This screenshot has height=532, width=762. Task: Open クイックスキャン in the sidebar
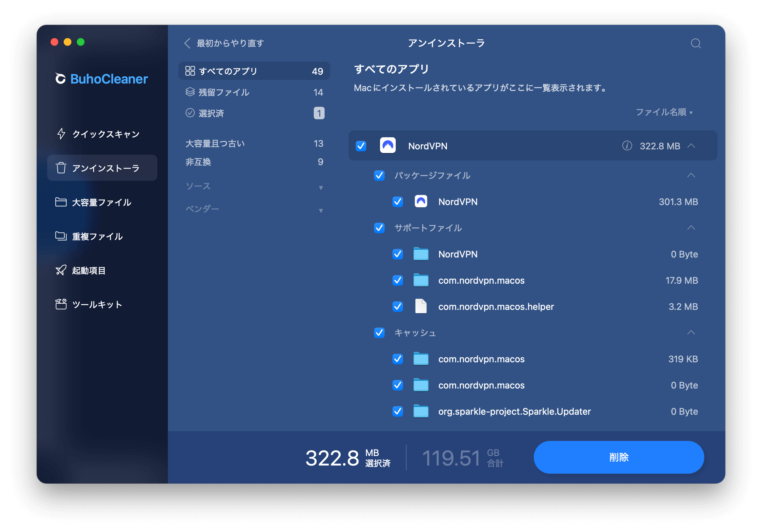(102, 134)
